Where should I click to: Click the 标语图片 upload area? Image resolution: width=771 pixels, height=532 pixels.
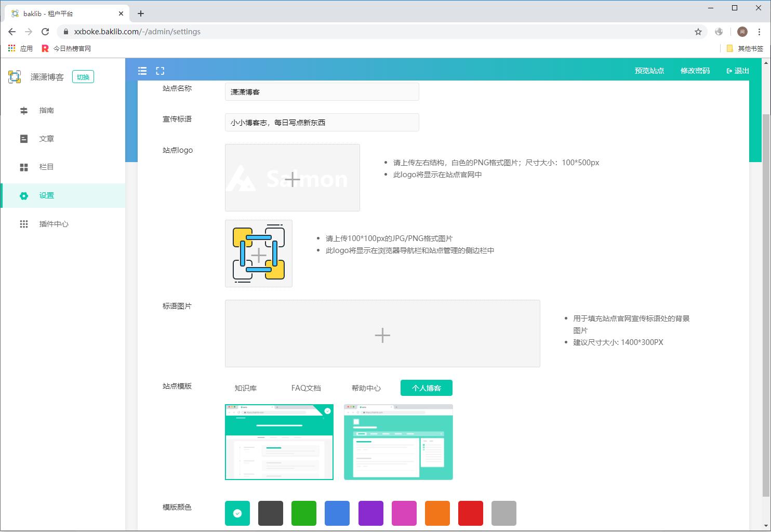pyautogui.click(x=382, y=334)
